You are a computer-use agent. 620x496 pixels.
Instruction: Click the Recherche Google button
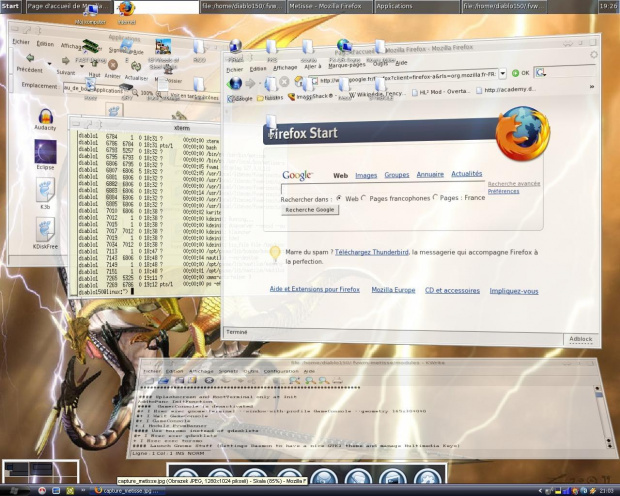pyautogui.click(x=310, y=210)
